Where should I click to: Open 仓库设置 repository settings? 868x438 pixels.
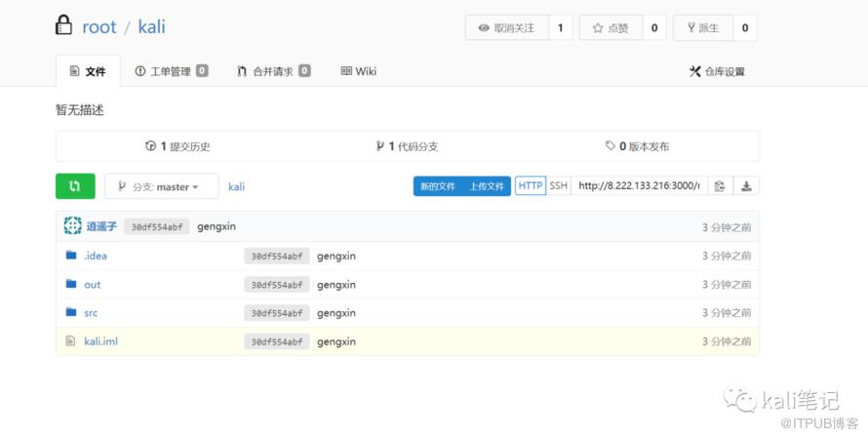pos(717,71)
